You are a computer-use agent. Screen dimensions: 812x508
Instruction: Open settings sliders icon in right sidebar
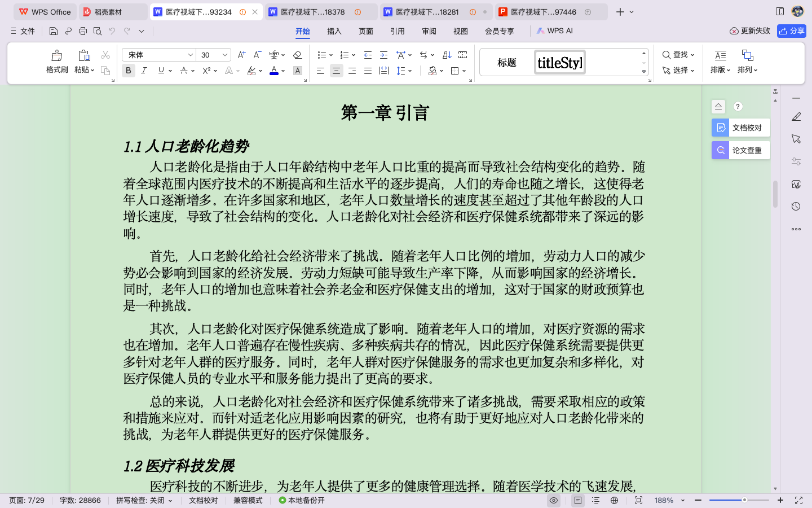pyautogui.click(x=796, y=161)
